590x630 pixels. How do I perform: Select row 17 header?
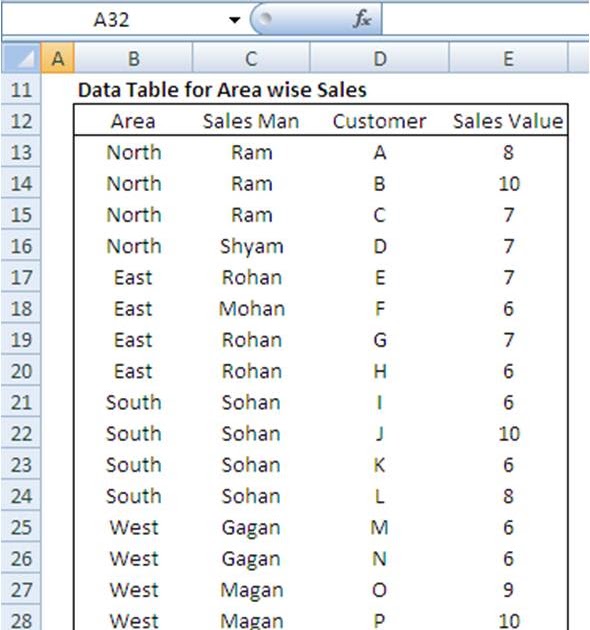coord(21,277)
